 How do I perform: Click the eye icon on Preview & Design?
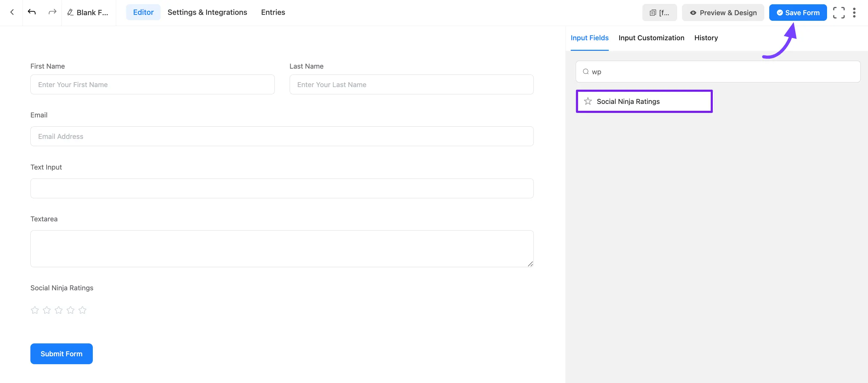[x=693, y=13]
